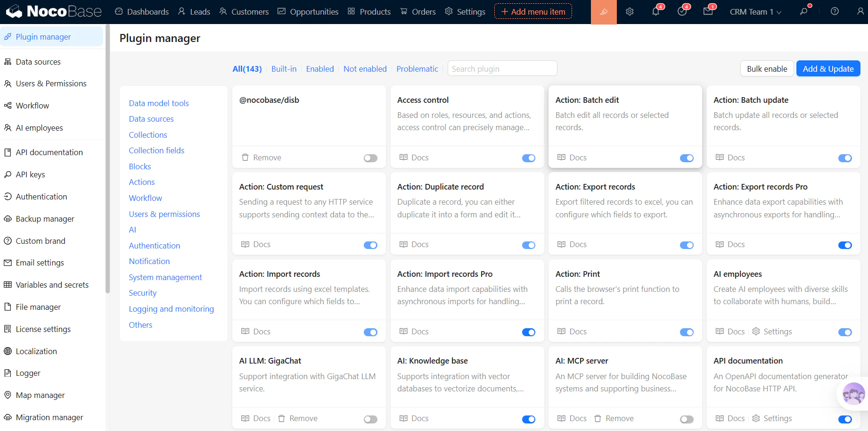Enable the @nocobase/disb plugin toggle

(x=370, y=158)
